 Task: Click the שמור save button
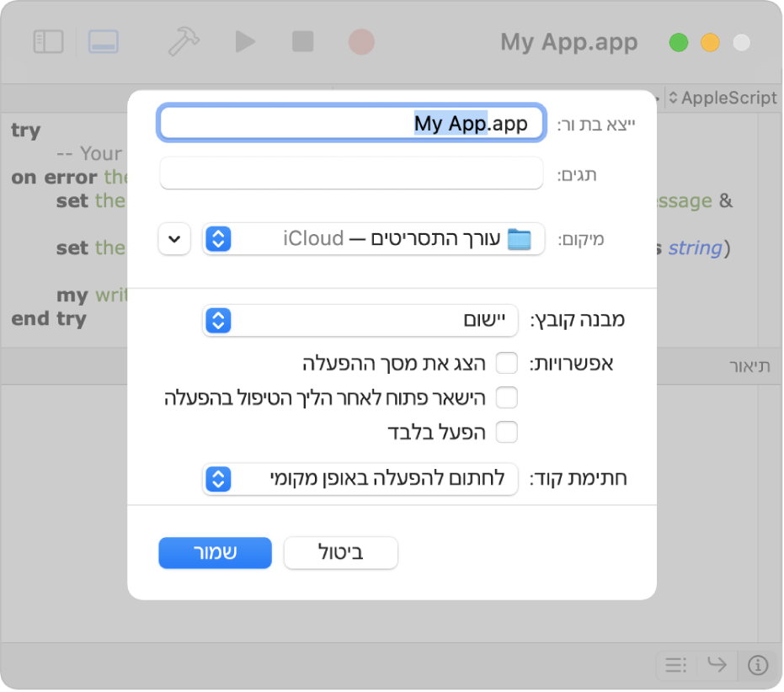(x=215, y=552)
